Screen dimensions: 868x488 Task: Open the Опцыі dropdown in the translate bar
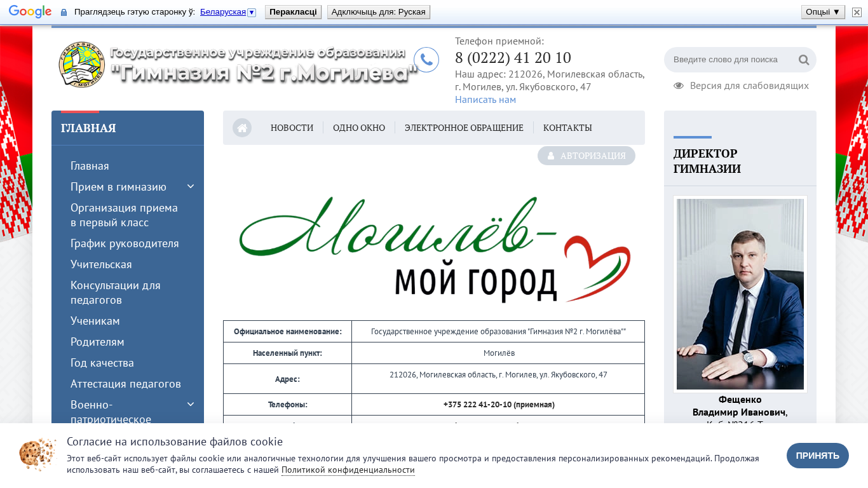823,12
